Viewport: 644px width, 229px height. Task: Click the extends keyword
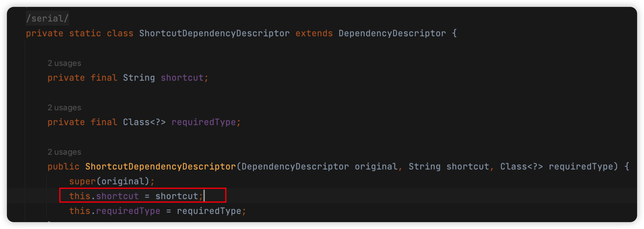click(x=314, y=34)
